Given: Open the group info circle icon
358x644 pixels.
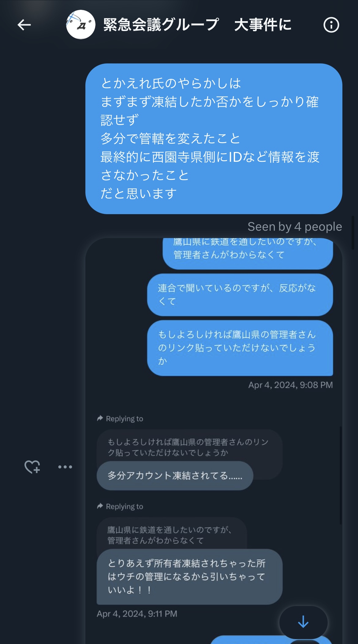Looking at the screenshot, I should 331,25.
